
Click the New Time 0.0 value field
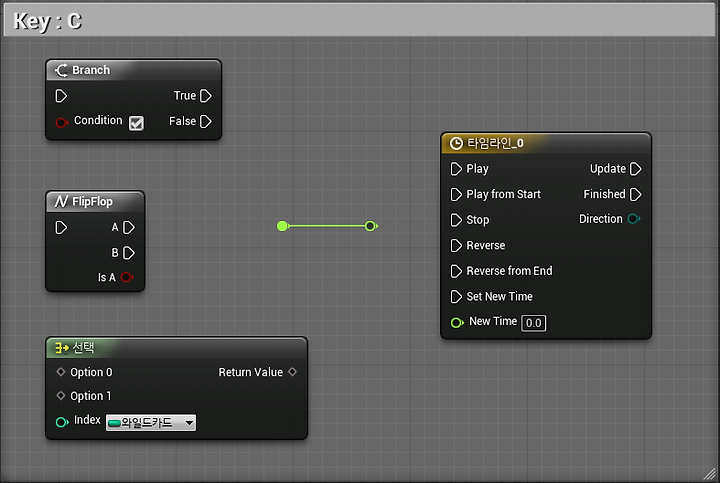(x=534, y=323)
